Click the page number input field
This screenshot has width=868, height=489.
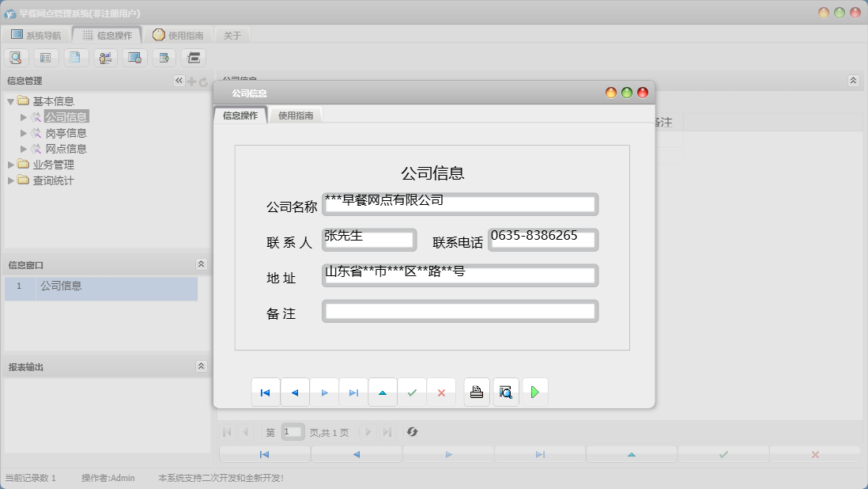click(x=292, y=431)
